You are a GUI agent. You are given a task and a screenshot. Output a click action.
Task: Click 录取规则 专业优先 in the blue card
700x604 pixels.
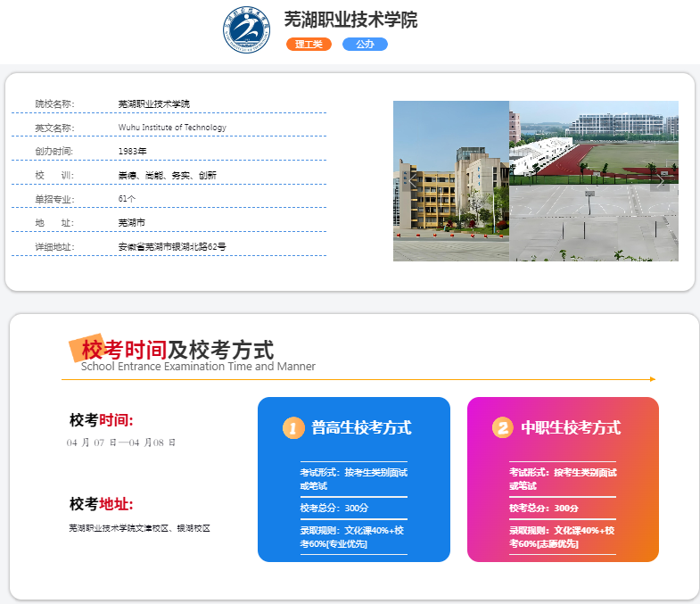point(352,537)
